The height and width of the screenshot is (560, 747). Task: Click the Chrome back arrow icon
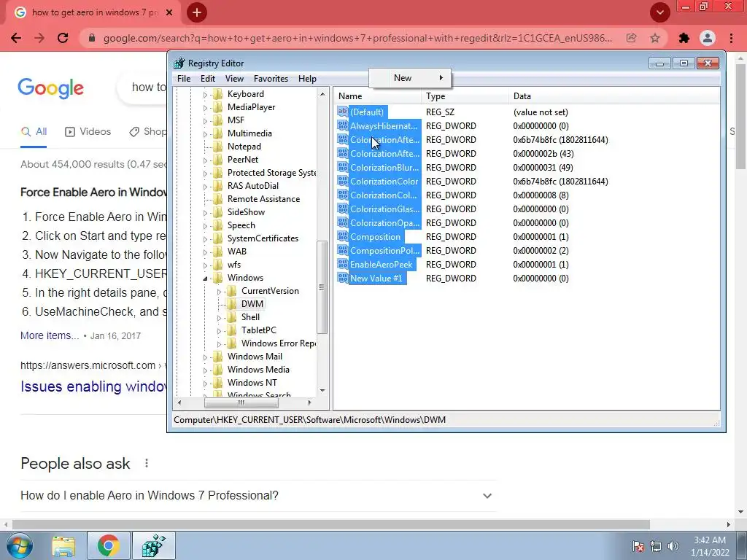(x=16, y=38)
